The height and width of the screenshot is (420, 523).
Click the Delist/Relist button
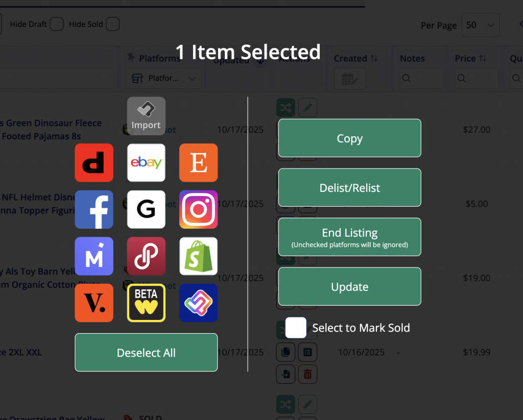[x=349, y=188]
